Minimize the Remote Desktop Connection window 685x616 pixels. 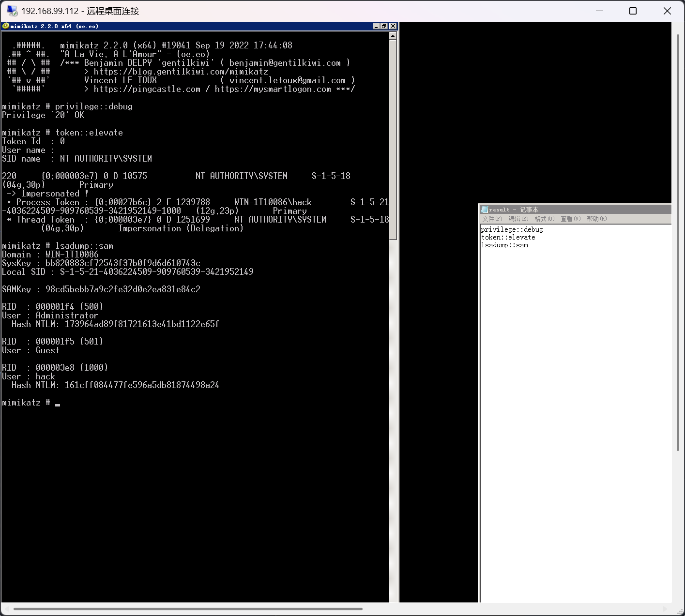click(599, 11)
